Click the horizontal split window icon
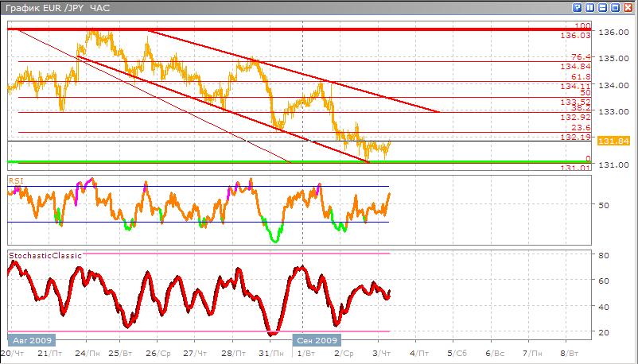 tap(603, 6)
